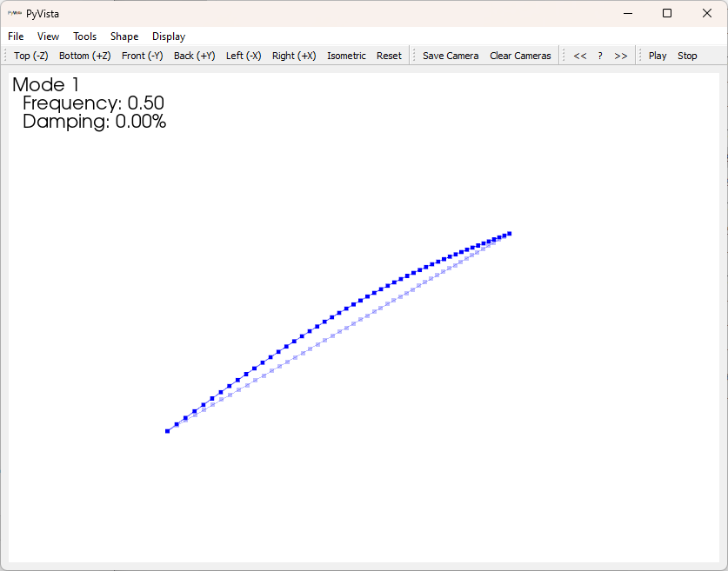Play the mode shape animation
The width and height of the screenshot is (728, 571).
658,55
